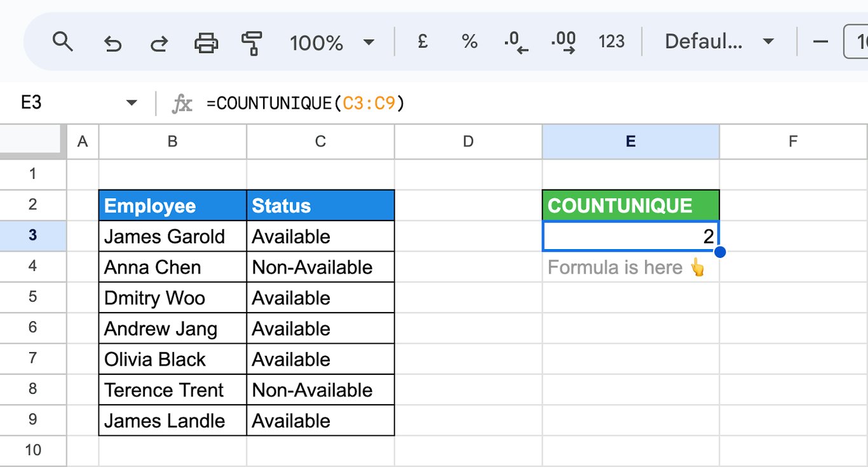Select Andrew Jang's Available status cell
The image size is (868, 467).
(320, 328)
